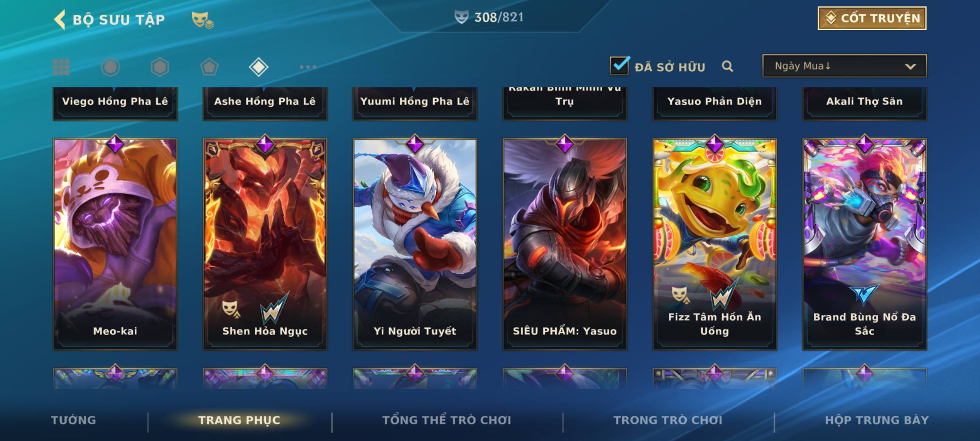Open the Ngày Mua sort dropdown
980x441 pixels.
[x=844, y=66]
